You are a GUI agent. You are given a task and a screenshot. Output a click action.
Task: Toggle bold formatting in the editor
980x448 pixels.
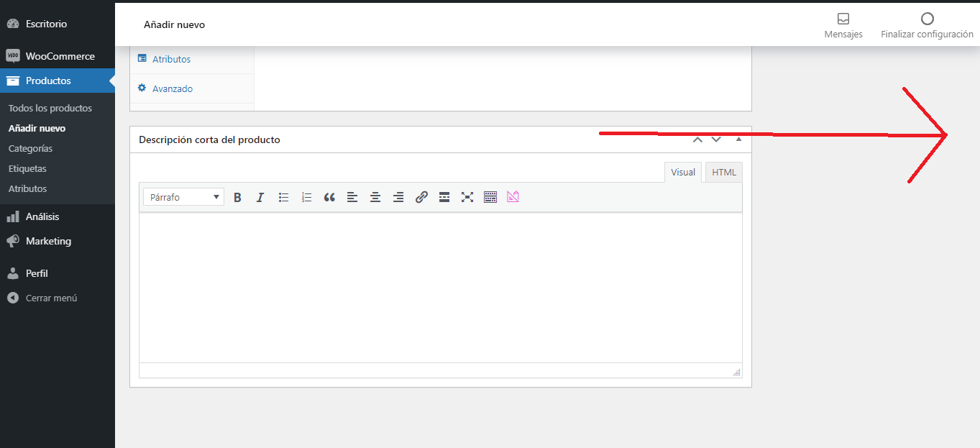click(x=237, y=196)
